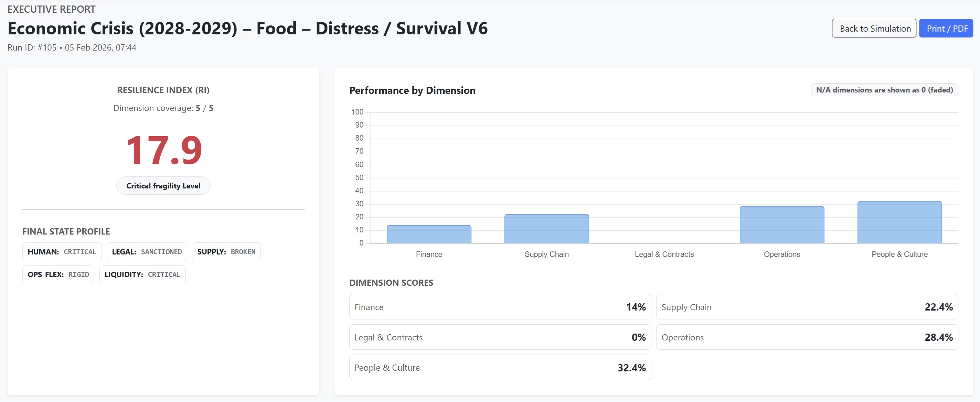Select the LEGAL: SANCTIONED state tag
This screenshot has height=402, width=980.
point(147,252)
